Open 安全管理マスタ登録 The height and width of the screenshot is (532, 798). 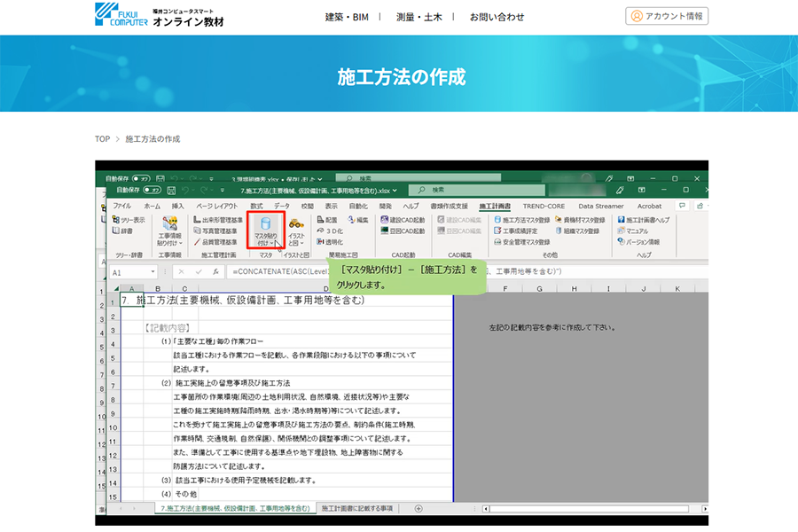point(521,241)
